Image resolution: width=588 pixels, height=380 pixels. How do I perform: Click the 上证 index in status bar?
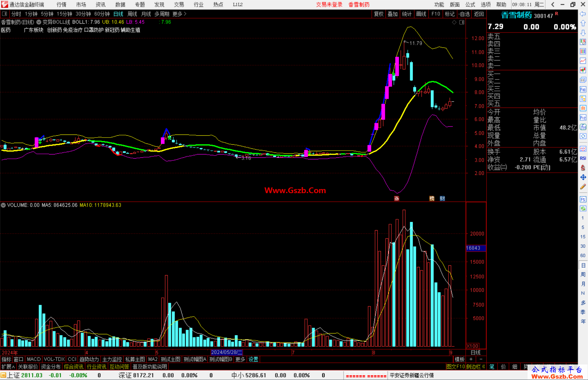point(13,375)
